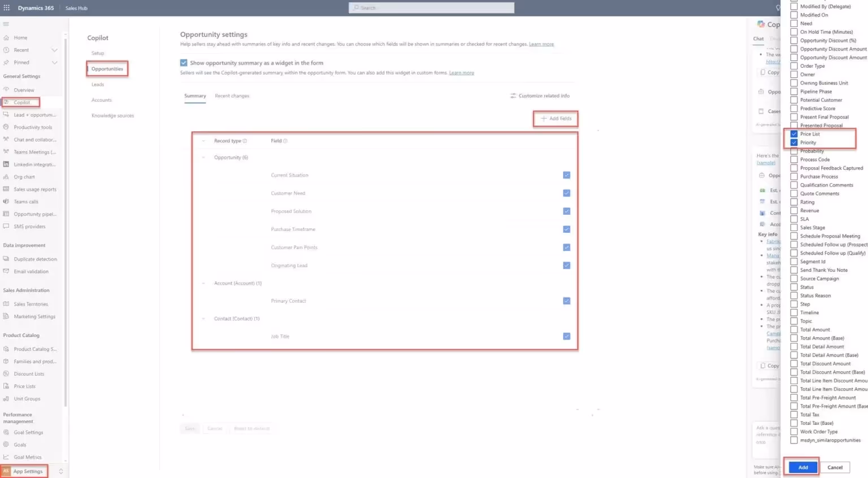Collapse all using Record type header chevron
Screen dimensions: 868x478
click(x=203, y=141)
